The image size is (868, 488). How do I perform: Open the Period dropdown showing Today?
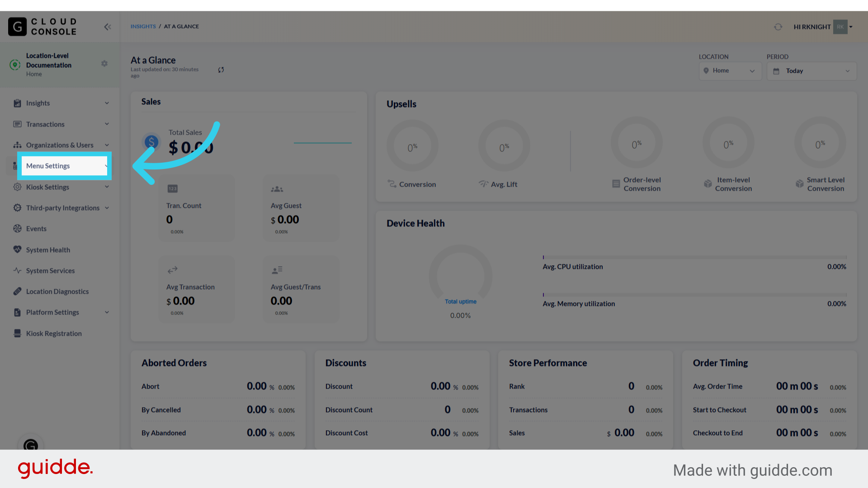click(811, 71)
